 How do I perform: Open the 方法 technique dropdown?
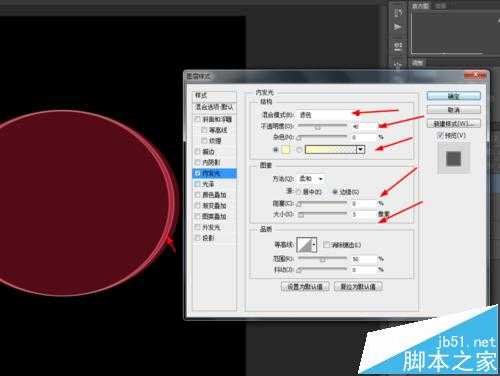pyautogui.click(x=311, y=179)
